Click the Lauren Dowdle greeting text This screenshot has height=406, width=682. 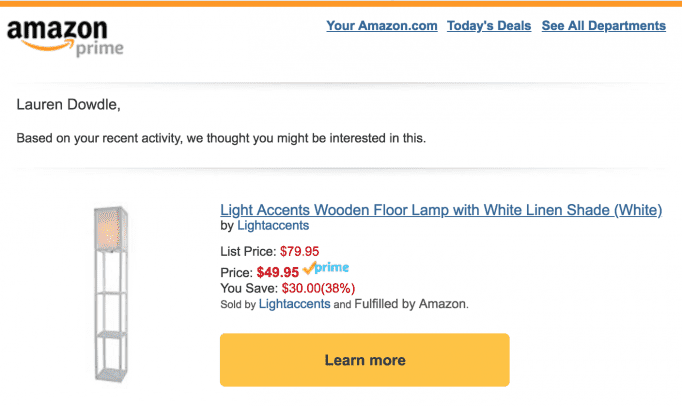click(68, 104)
